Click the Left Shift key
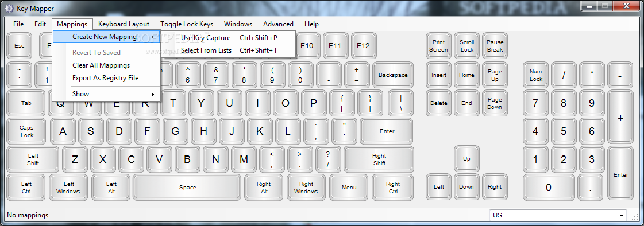Viewport: 644px width, 226px height. [33, 159]
